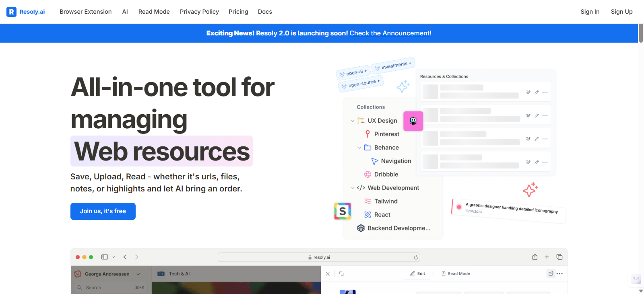This screenshot has width=644, height=294.
Task: Click the plus new tab icon
Action: pos(547,257)
